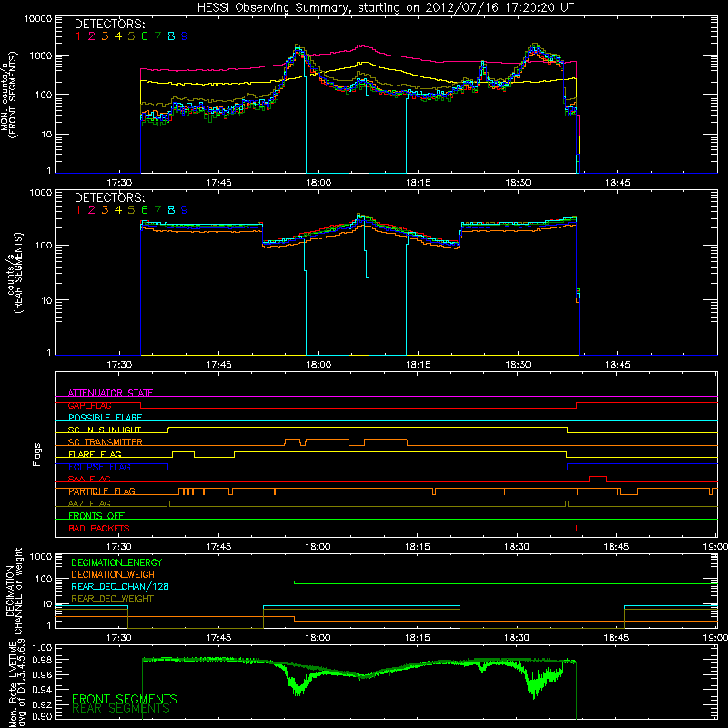Click the ECLIPSE_FLAG label

[x=99, y=467]
